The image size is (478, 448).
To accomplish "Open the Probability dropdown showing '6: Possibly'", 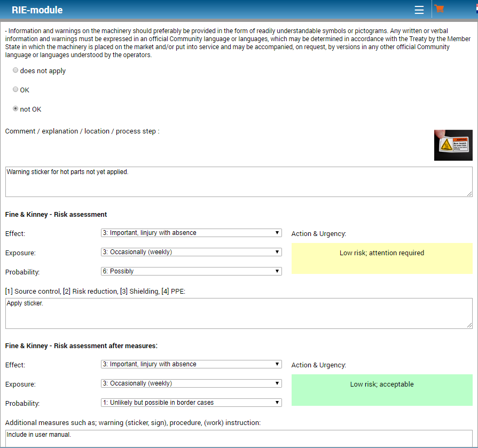I will 191,271.
